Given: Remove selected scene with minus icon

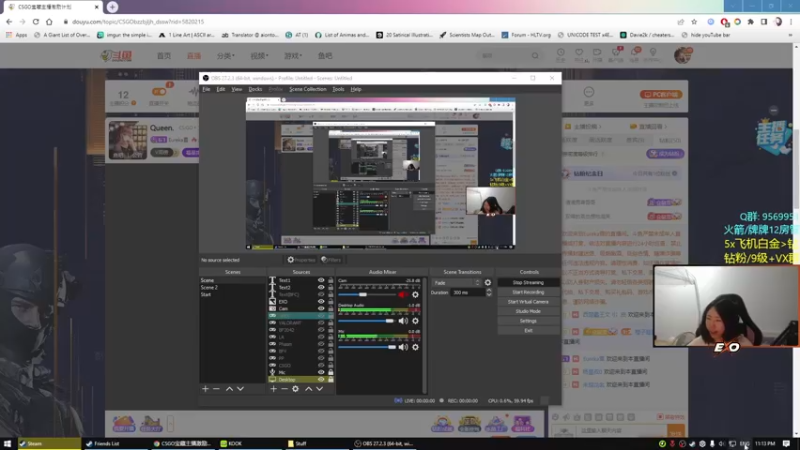Looking at the screenshot, I should click(216, 389).
